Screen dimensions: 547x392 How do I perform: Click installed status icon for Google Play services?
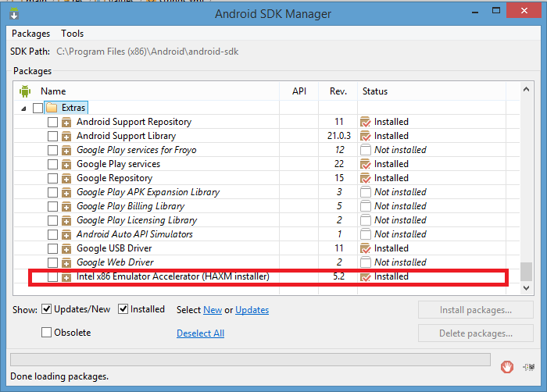365,164
